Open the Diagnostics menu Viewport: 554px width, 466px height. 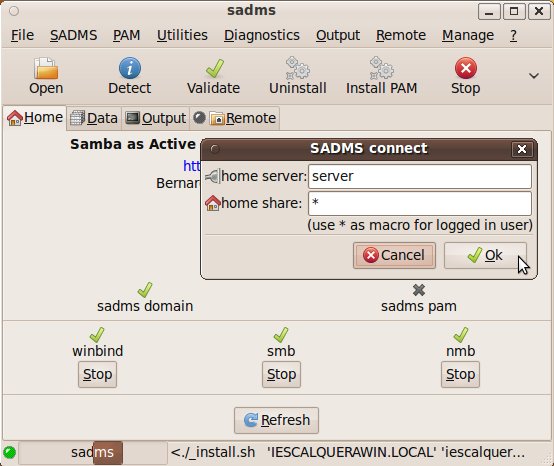coord(262,35)
